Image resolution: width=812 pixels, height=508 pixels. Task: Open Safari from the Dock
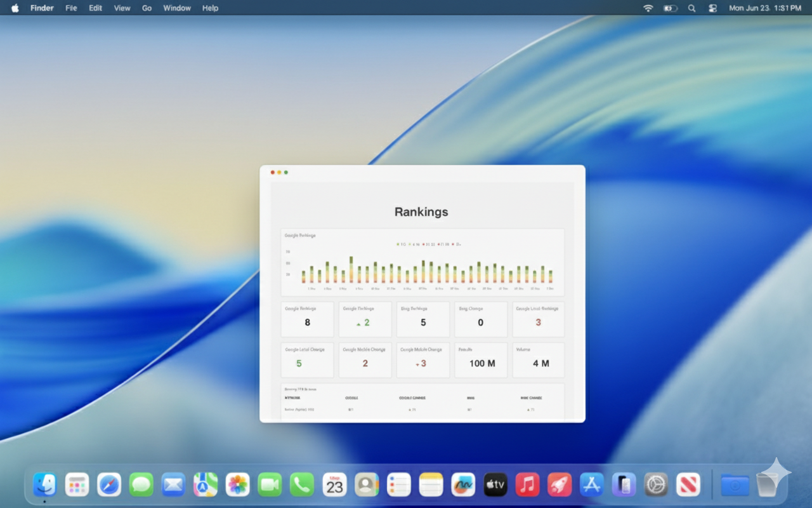pyautogui.click(x=109, y=486)
